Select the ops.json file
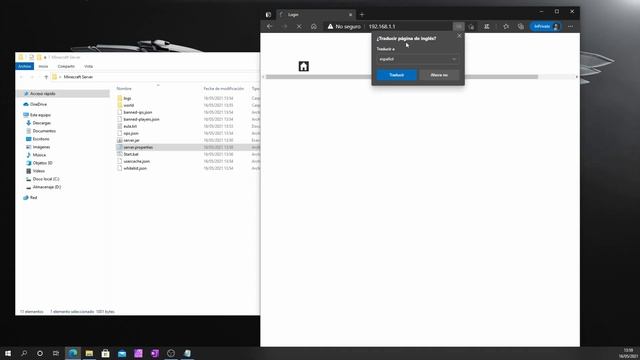640x360 pixels. pyautogui.click(x=131, y=133)
